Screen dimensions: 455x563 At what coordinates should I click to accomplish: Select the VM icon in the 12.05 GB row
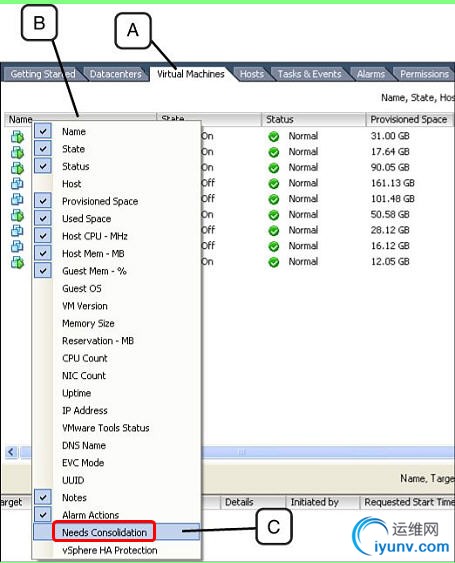click(x=17, y=262)
